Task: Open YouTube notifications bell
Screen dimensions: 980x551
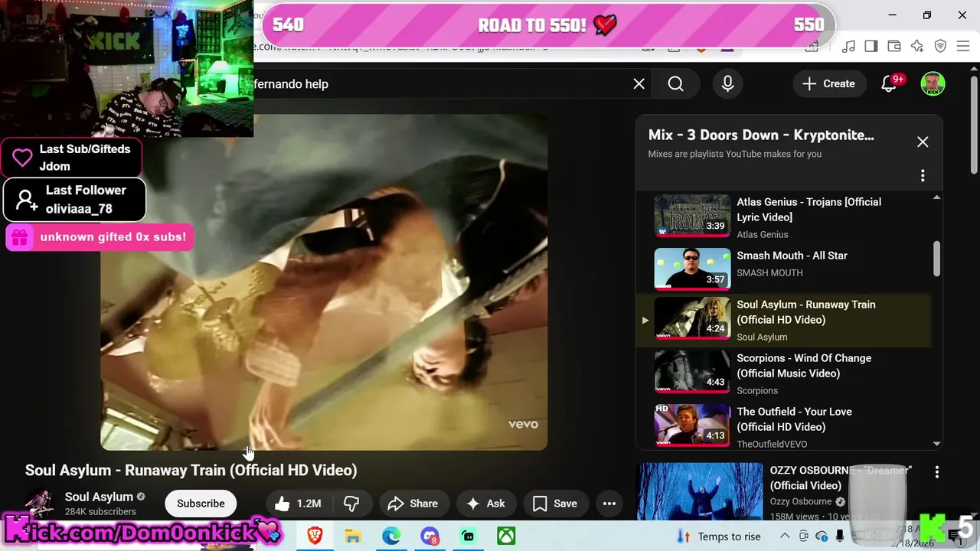Action: pyautogui.click(x=889, y=84)
